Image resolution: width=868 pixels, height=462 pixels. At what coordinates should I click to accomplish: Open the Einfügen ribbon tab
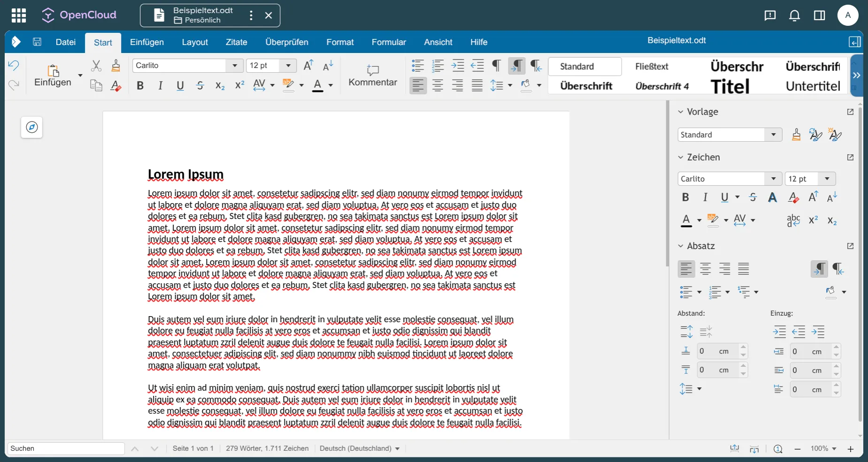pos(147,42)
